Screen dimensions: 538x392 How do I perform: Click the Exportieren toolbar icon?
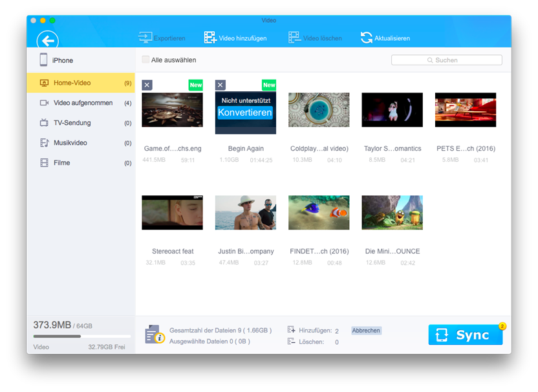click(145, 38)
